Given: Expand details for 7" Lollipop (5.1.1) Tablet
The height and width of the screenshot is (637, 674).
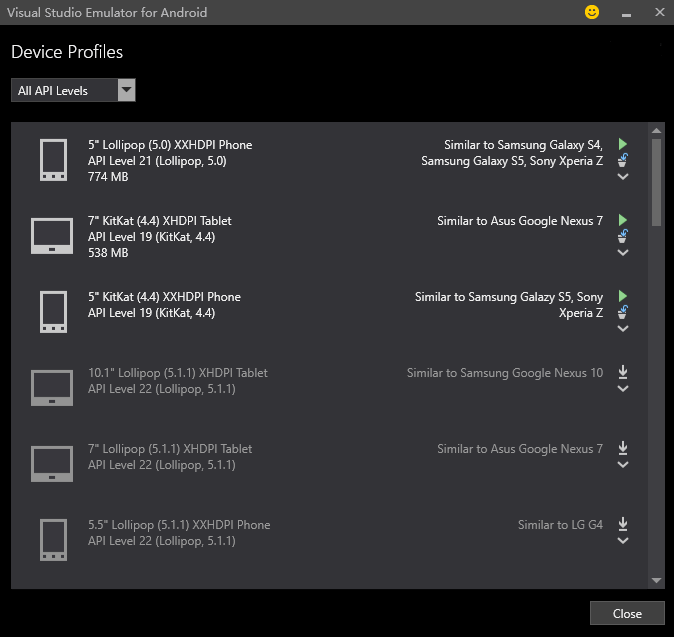Looking at the screenshot, I should pyautogui.click(x=623, y=465).
